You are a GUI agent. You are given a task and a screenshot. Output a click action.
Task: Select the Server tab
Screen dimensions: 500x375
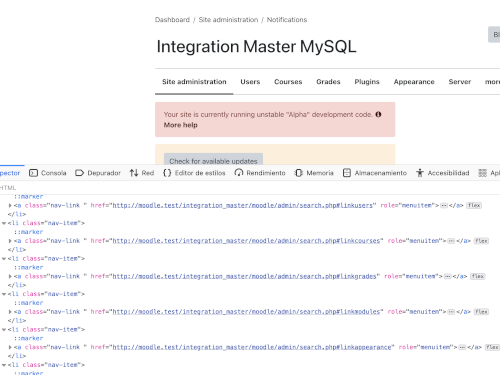pos(460,82)
